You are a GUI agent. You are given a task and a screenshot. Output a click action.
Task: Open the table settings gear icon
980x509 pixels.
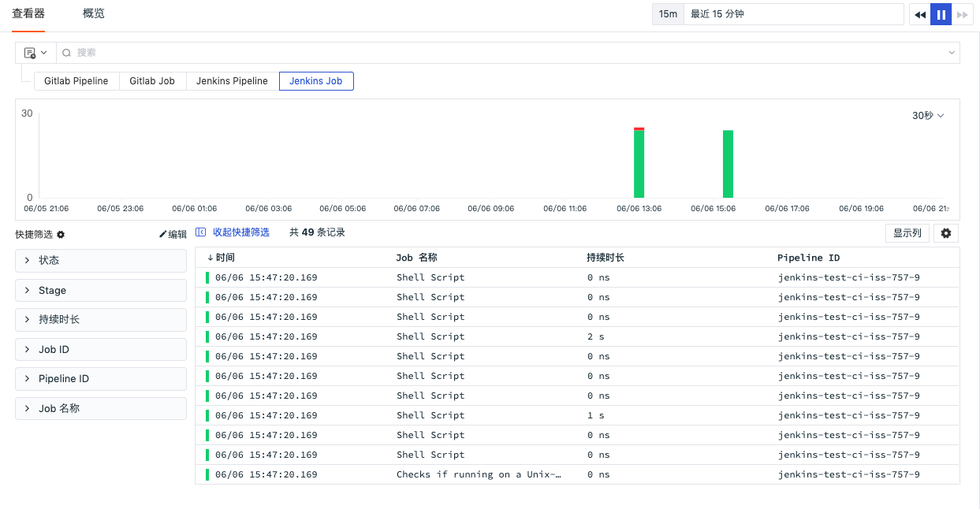coord(946,233)
